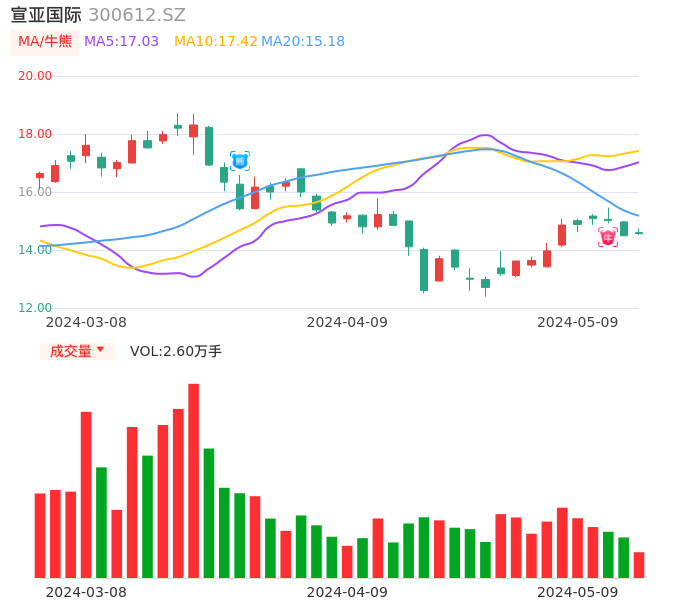686x606 pixels.
Task: Click the tallest red volume bar
Action: [x=193, y=480]
